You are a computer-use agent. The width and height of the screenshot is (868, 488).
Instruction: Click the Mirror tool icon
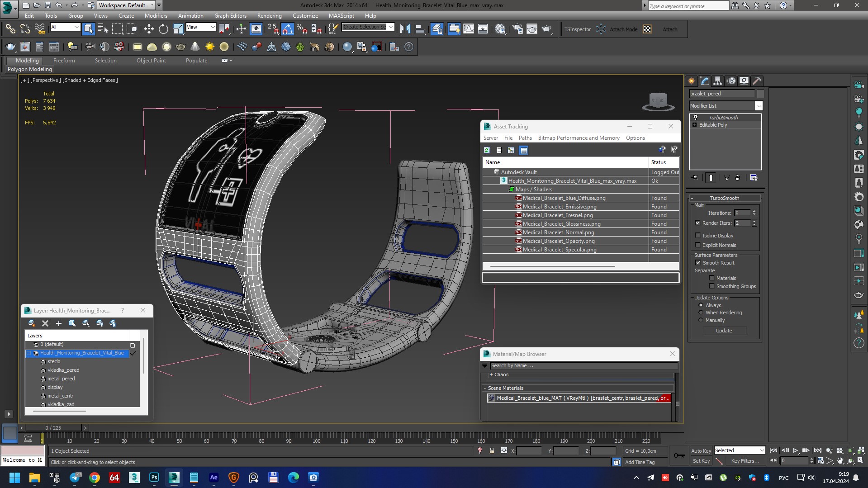point(405,29)
